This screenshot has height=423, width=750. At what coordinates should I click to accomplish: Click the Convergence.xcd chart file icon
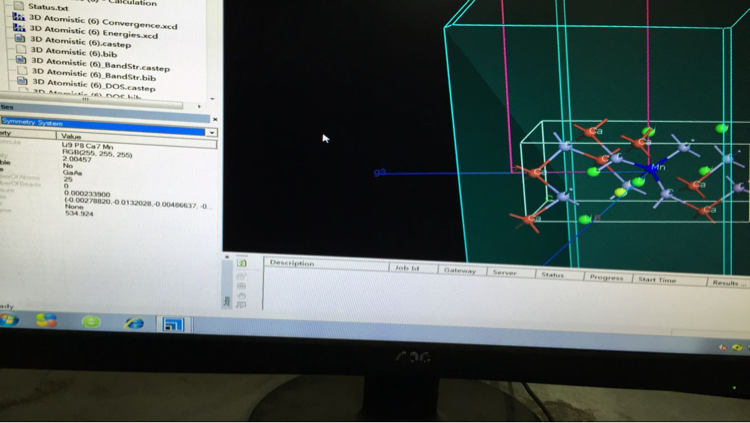click(19, 17)
